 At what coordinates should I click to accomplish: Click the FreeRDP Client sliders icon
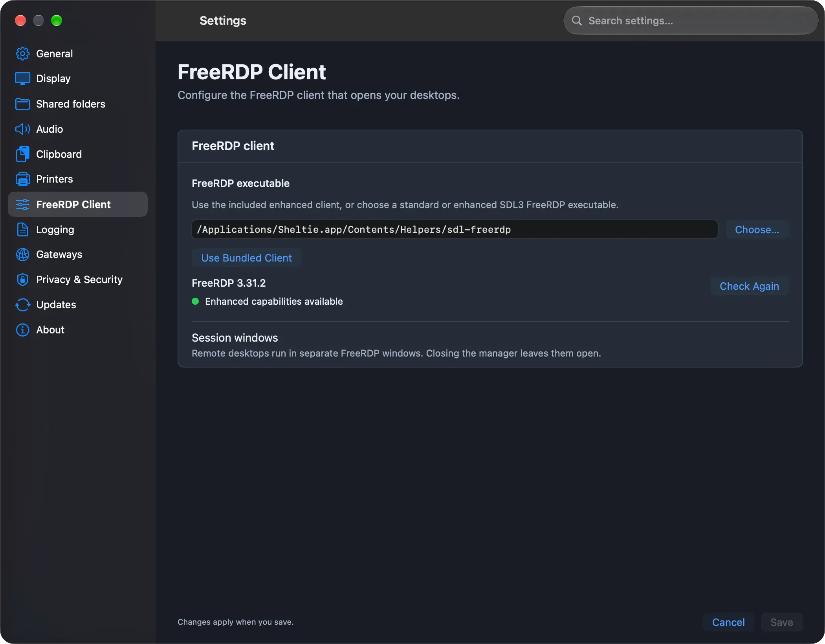point(22,204)
